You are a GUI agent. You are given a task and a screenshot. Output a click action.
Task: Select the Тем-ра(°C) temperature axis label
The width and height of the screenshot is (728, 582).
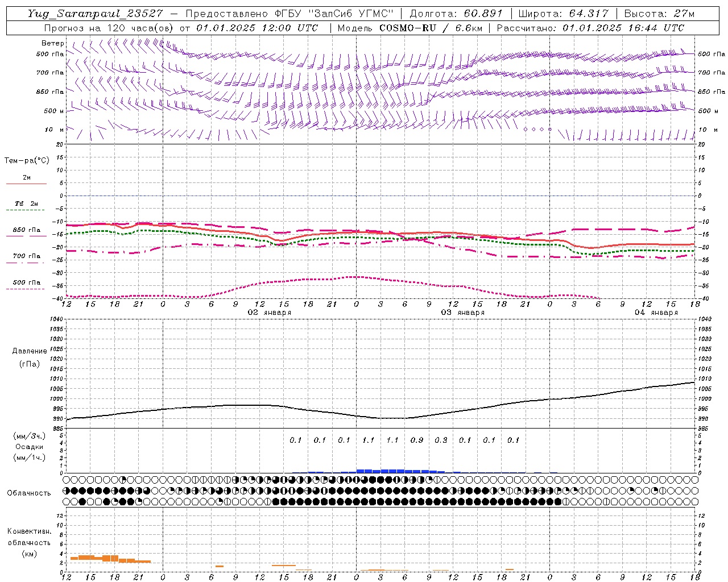pos(27,160)
